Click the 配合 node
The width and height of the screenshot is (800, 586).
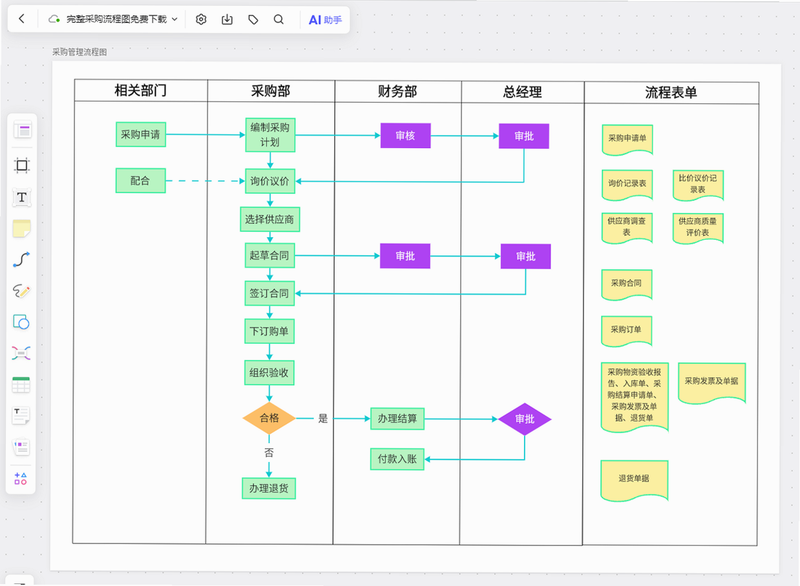click(141, 181)
